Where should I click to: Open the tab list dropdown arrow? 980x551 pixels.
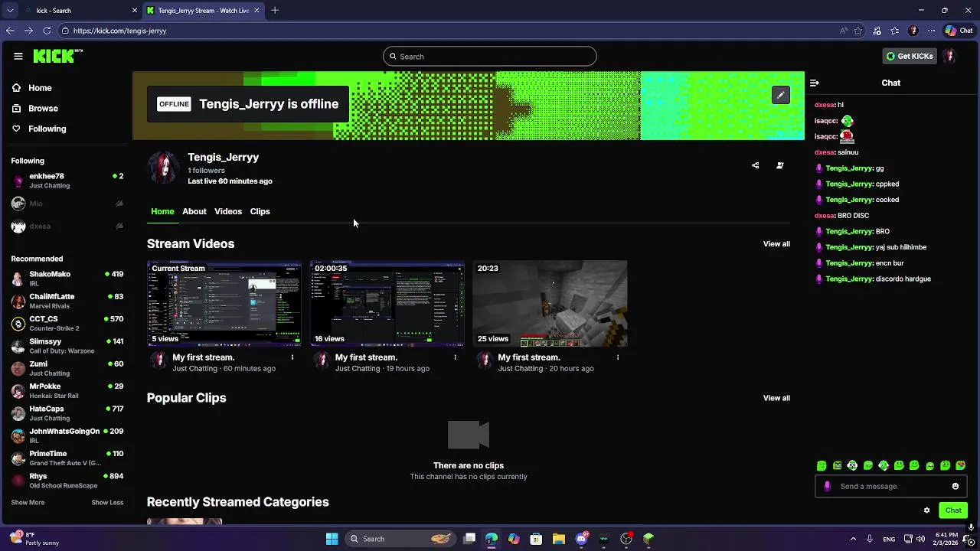point(10,10)
